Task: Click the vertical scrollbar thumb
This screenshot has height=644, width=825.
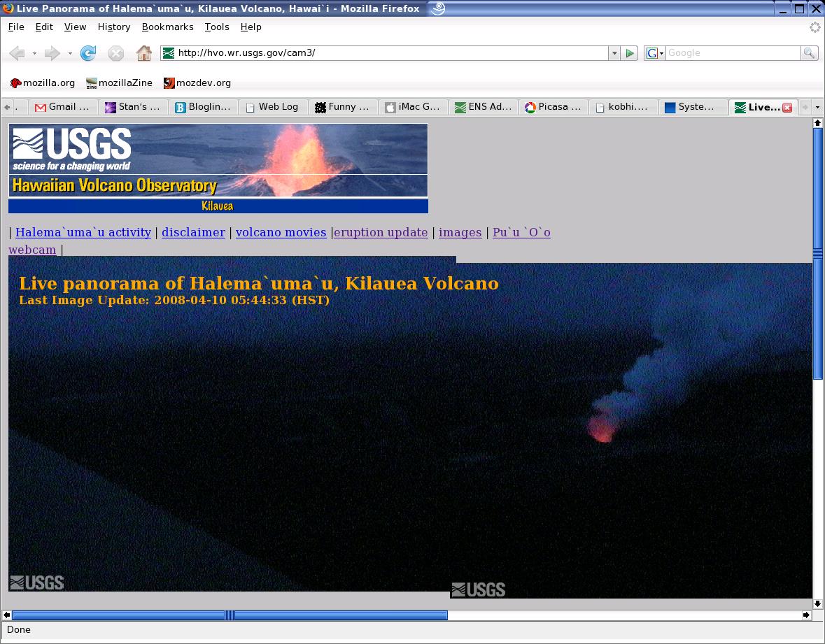Action: click(x=817, y=253)
